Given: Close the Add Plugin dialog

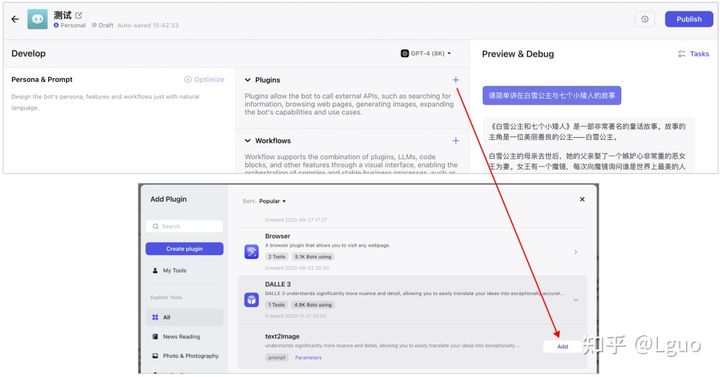Looking at the screenshot, I should (x=582, y=199).
